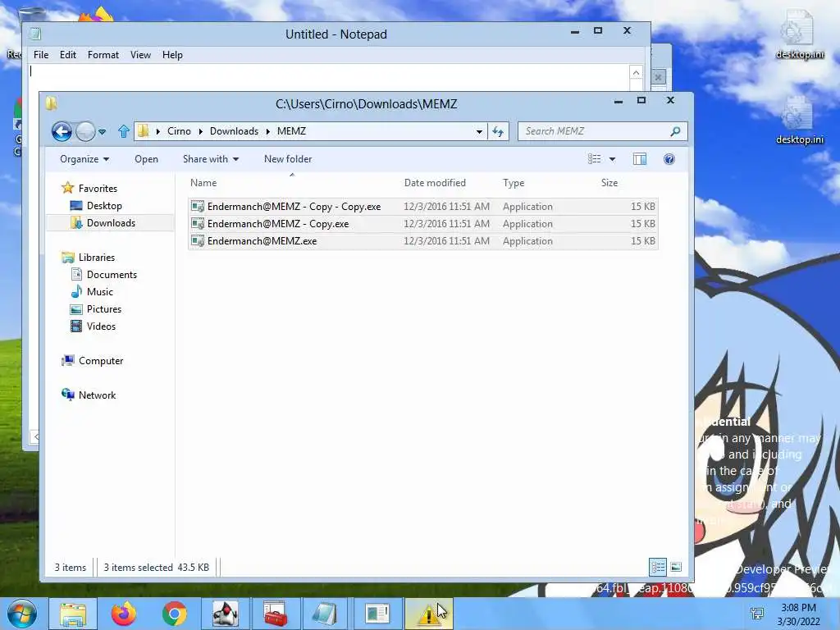The width and height of the screenshot is (840, 630).
Task: Open the Notepad View menu
Action: tap(140, 55)
